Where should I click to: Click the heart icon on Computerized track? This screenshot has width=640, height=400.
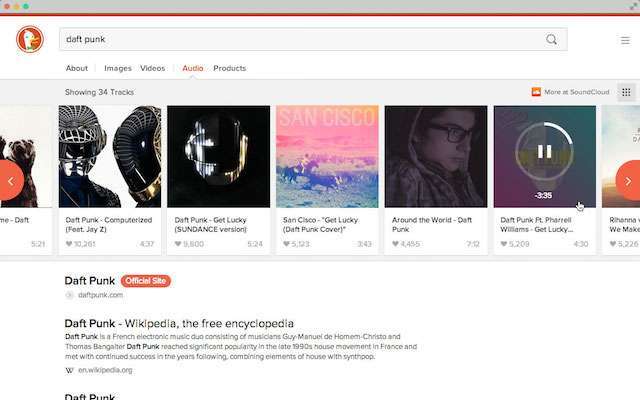pos(69,244)
